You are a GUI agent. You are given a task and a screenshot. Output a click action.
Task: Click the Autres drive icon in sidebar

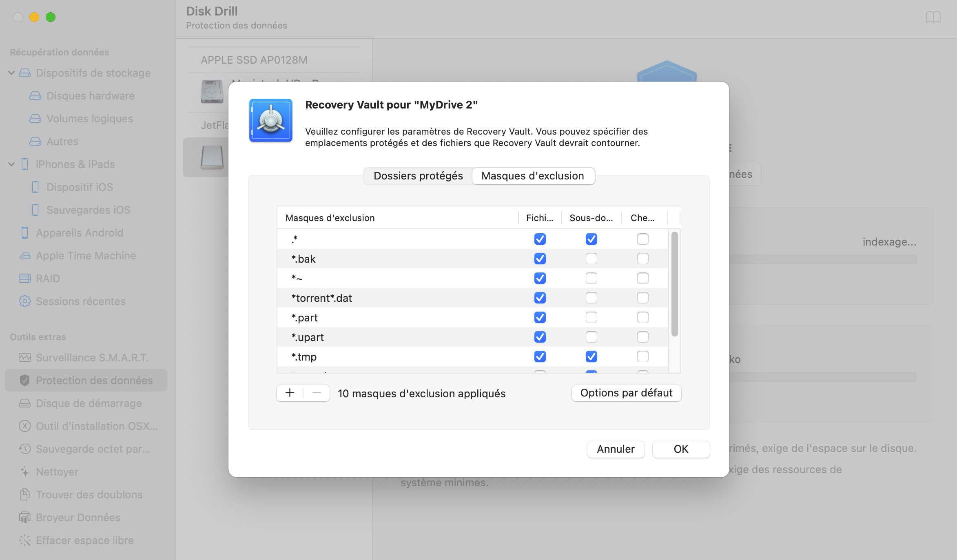pos(35,142)
